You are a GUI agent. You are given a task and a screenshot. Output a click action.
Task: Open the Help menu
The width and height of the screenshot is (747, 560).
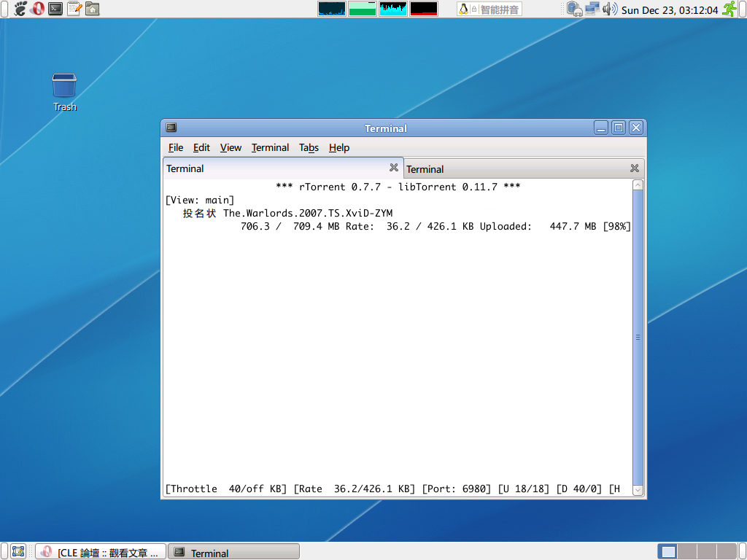click(339, 147)
